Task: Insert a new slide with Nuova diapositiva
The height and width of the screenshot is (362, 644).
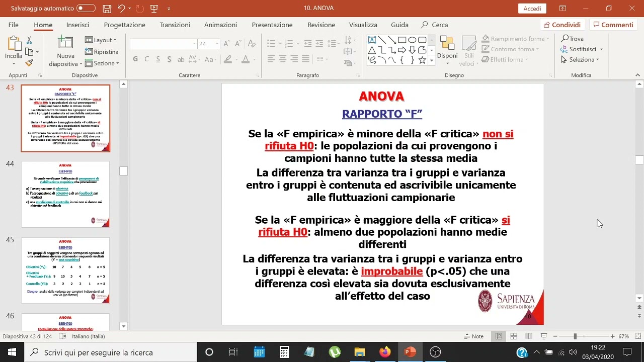Action: (x=65, y=52)
